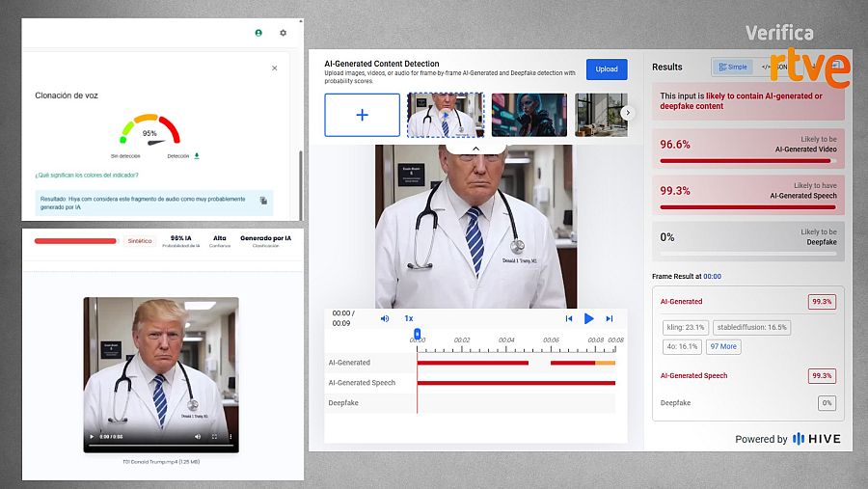Screen dimensions: 868x489
Task: Select the interior room thumbnail
Action: click(x=601, y=115)
